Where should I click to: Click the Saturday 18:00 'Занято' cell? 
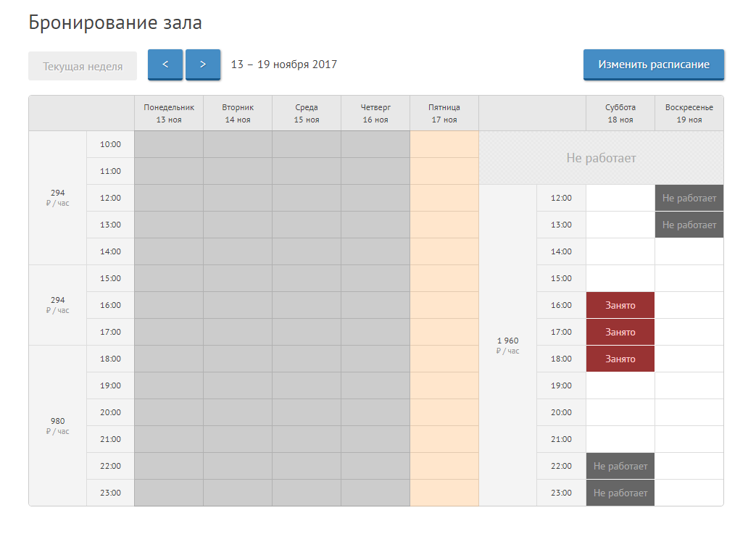pyautogui.click(x=620, y=359)
